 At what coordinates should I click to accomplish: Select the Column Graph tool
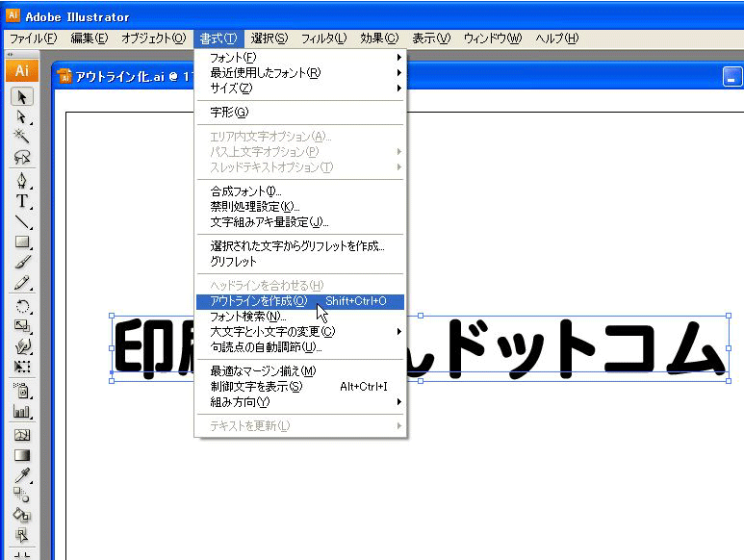click(x=21, y=411)
